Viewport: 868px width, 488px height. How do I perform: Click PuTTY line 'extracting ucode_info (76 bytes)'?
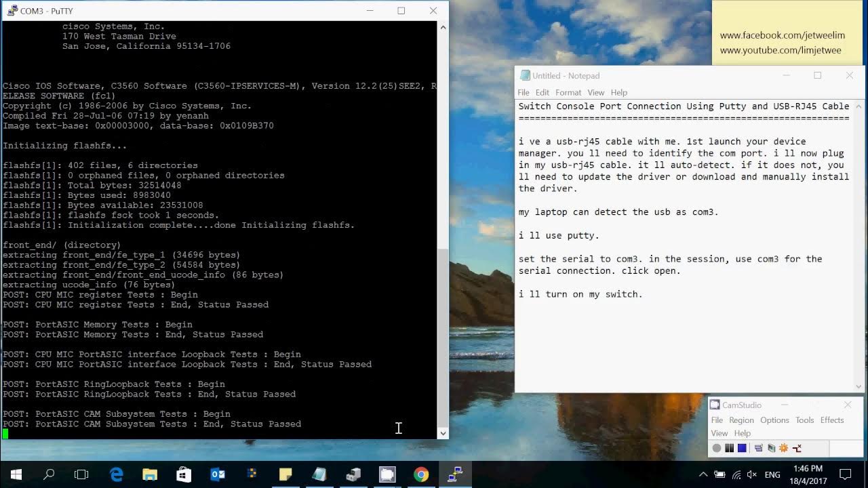coord(89,285)
